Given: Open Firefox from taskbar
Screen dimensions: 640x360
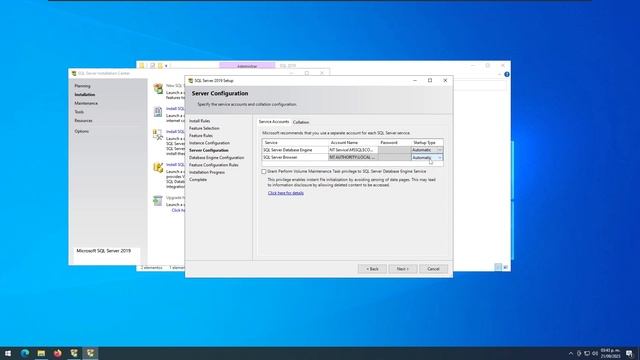Looking at the screenshot, I should 58,353.
